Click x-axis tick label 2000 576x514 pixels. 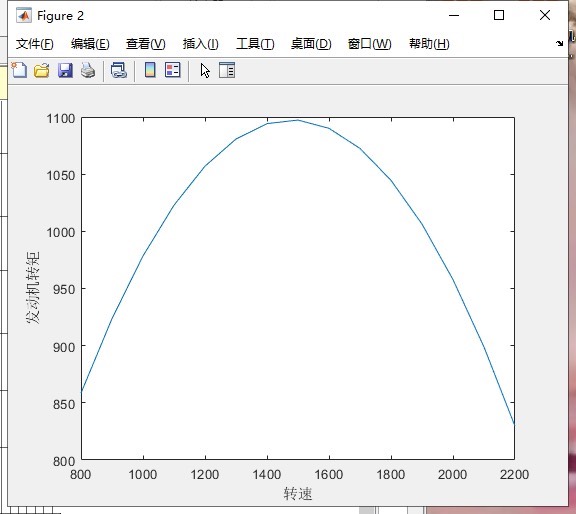453,474
